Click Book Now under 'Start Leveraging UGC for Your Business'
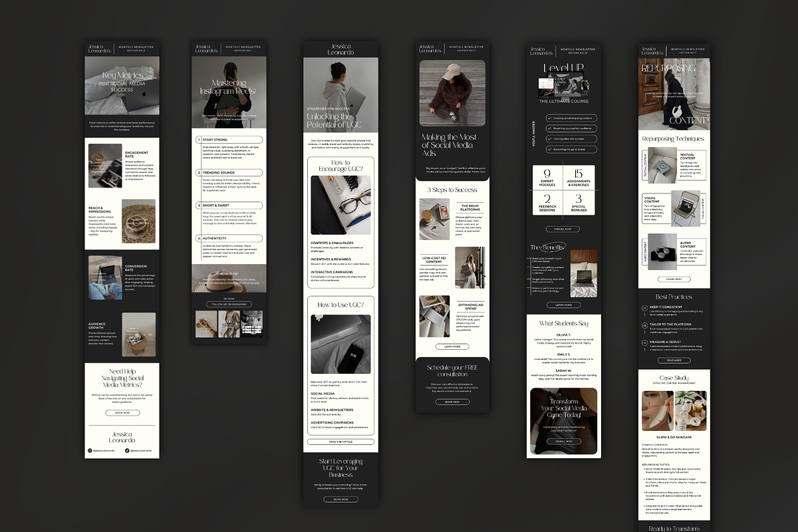 pos(340,499)
